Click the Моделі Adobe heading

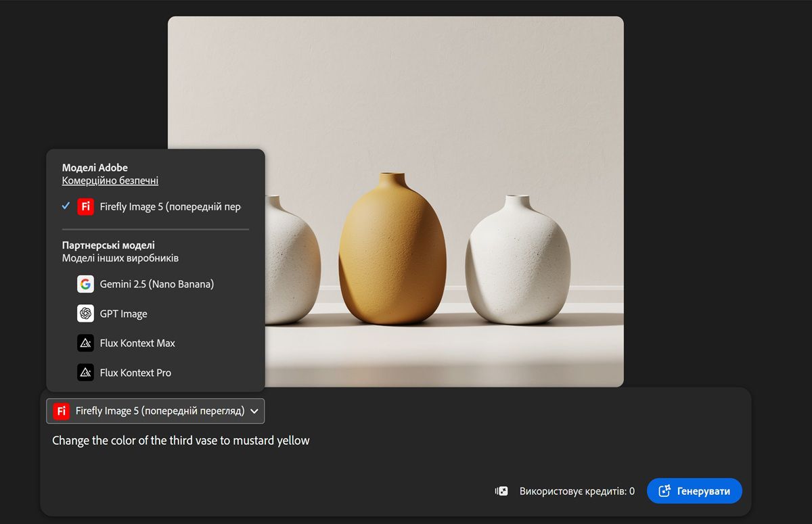pos(95,168)
